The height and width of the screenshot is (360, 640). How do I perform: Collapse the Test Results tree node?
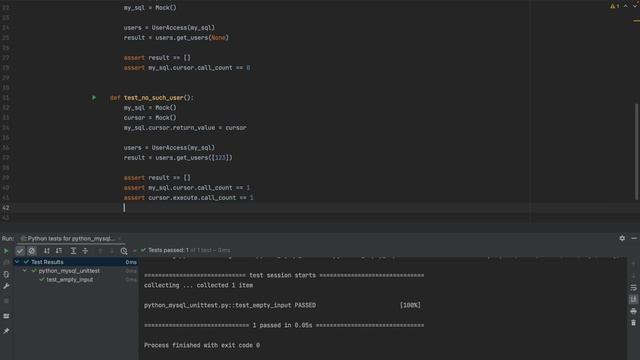pos(17,262)
